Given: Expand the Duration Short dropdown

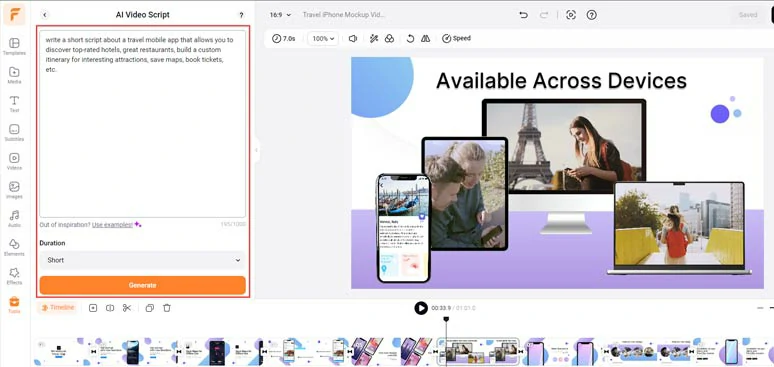Looking at the screenshot, I should click(x=142, y=260).
